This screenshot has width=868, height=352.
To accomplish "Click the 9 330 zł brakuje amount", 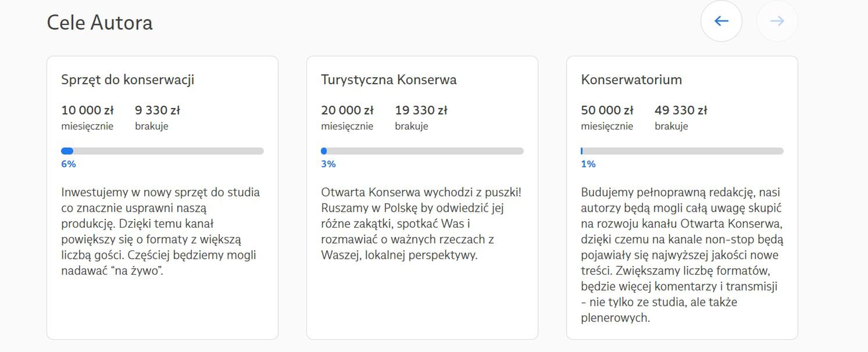I will point(158,110).
